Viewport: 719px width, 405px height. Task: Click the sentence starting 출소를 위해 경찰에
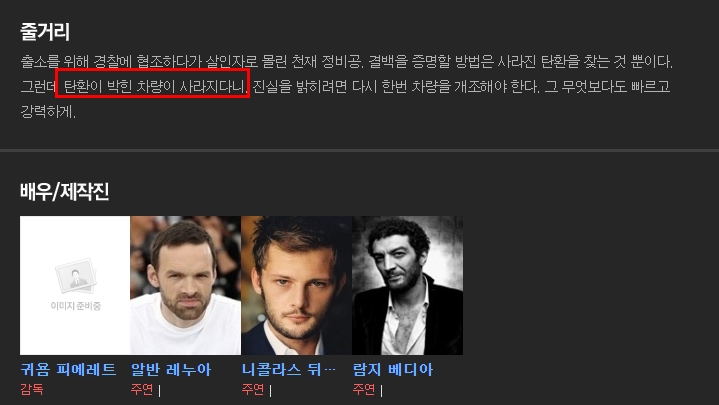(x=192, y=61)
